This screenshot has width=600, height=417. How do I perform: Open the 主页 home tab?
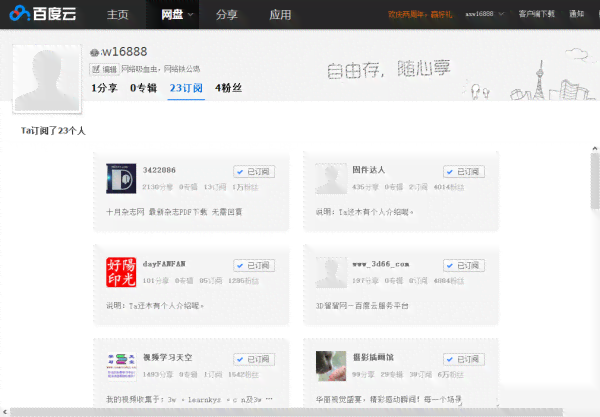pos(117,15)
